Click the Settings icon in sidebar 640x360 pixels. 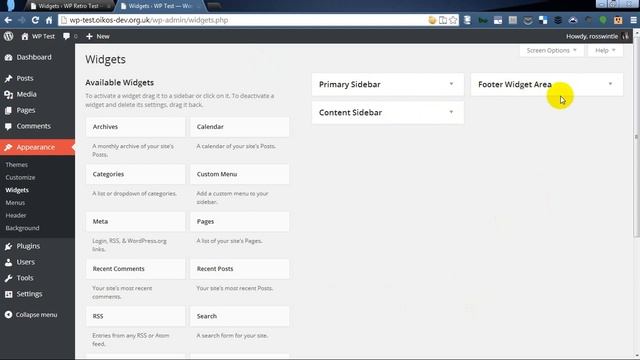point(9,294)
